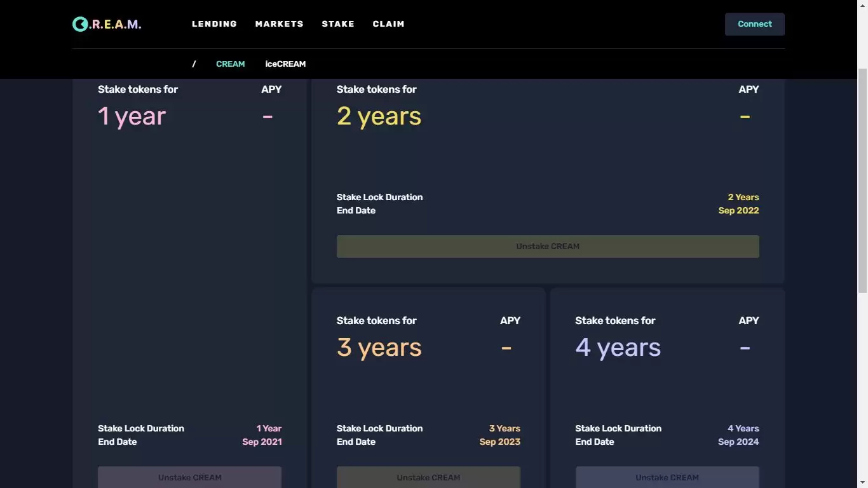This screenshot has width=868, height=488.
Task: Click Unstake CREAM in 1 year card
Action: [189, 477]
